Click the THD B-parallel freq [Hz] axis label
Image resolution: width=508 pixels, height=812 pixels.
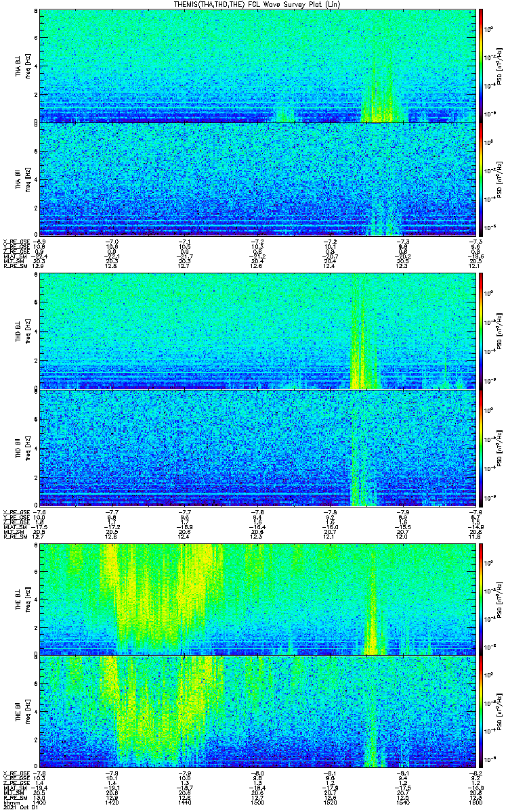pyautogui.click(x=27, y=447)
